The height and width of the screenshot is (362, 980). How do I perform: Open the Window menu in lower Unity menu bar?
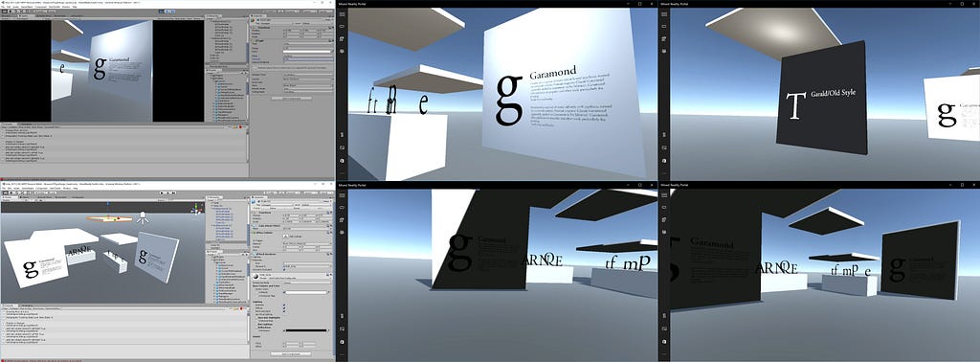tap(66, 189)
